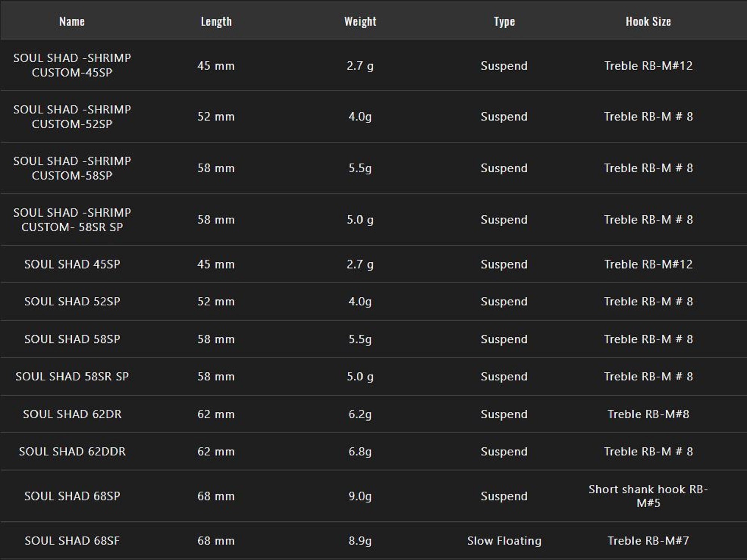This screenshot has height=560, width=747.
Task: Click the Weight column header
Action: pyautogui.click(x=360, y=22)
